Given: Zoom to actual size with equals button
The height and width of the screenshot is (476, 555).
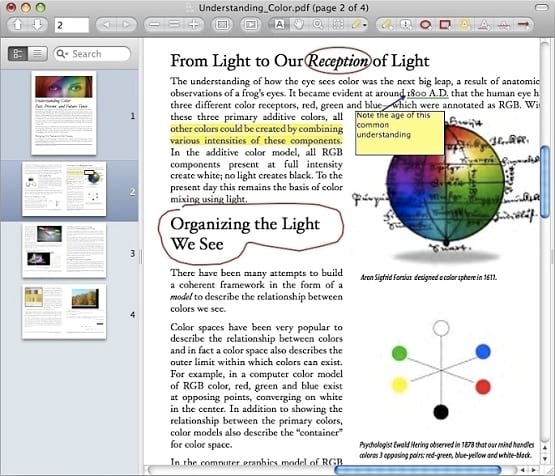Looking at the screenshot, I should pos(174,24).
